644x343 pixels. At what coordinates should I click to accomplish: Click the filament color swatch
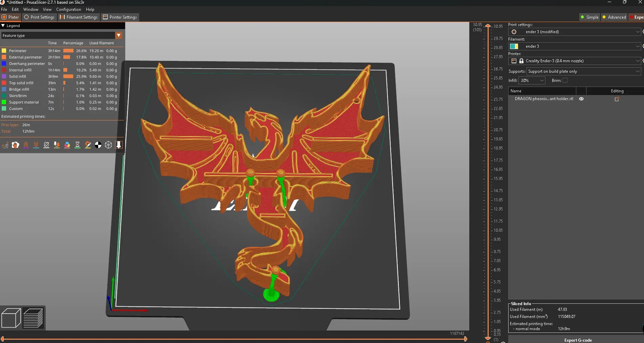tap(514, 46)
